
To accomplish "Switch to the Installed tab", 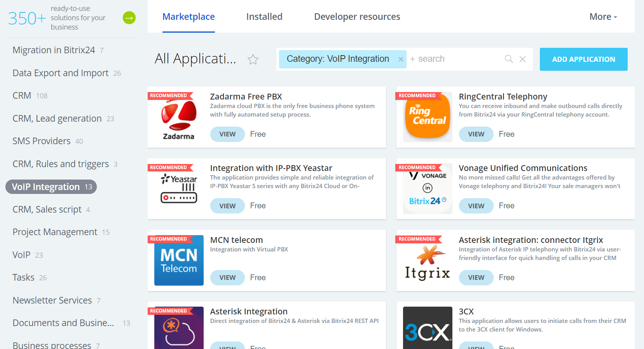I will click(x=264, y=17).
